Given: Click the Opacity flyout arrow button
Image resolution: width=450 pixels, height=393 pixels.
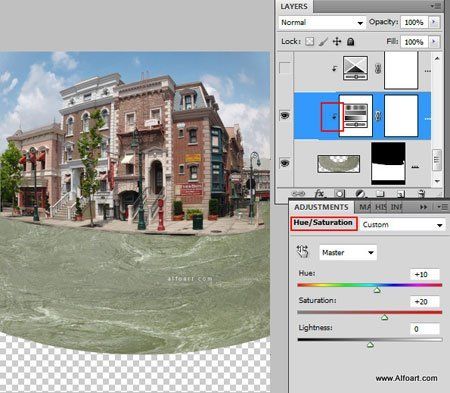Looking at the screenshot, I should (434, 22).
